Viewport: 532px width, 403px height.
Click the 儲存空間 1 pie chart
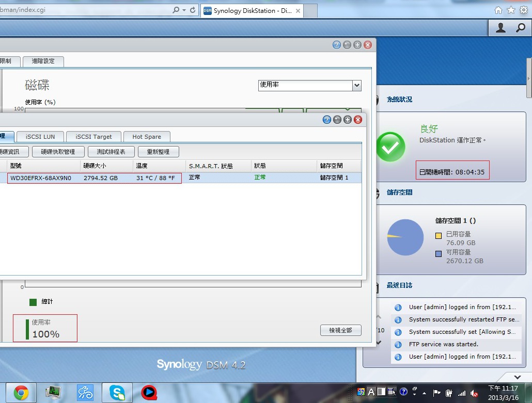pyautogui.click(x=405, y=237)
